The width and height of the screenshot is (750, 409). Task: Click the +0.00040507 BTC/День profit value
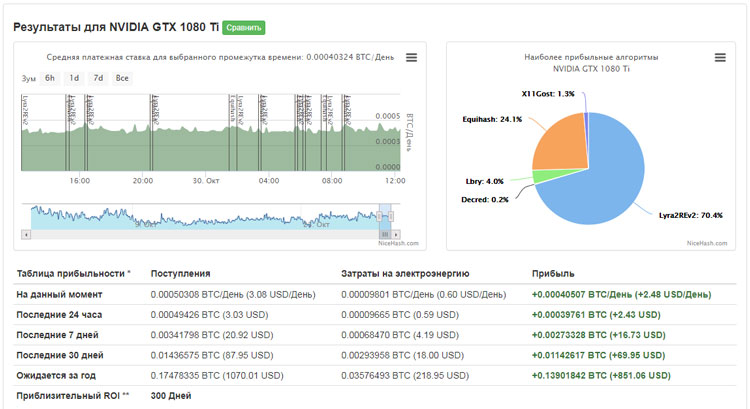click(x=621, y=294)
